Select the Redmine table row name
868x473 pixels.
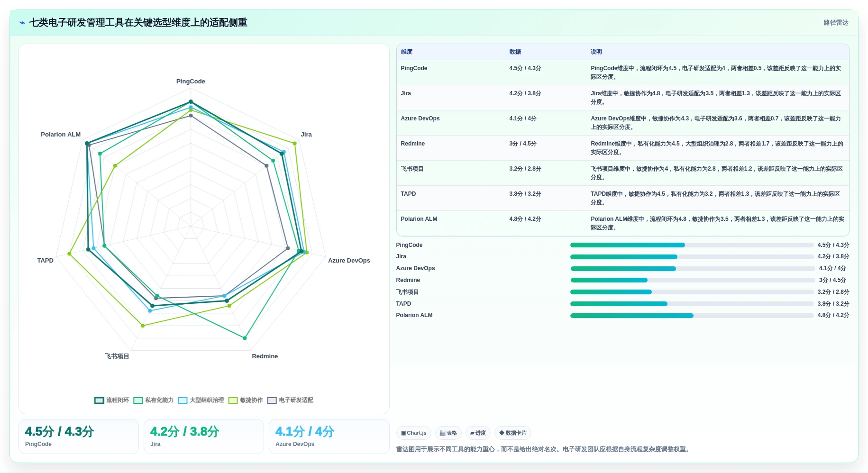click(x=412, y=144)
